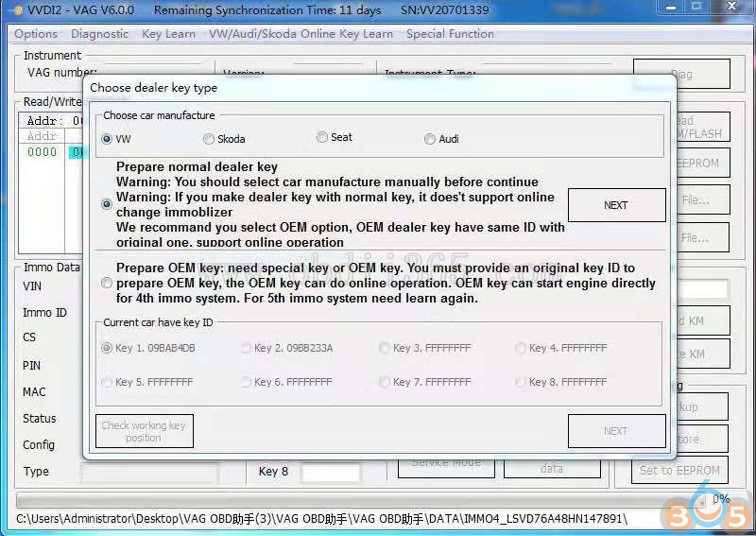Screen dimensions: 756x536
Task: Maximize the VVDI2 window
Action: point(696,7)
